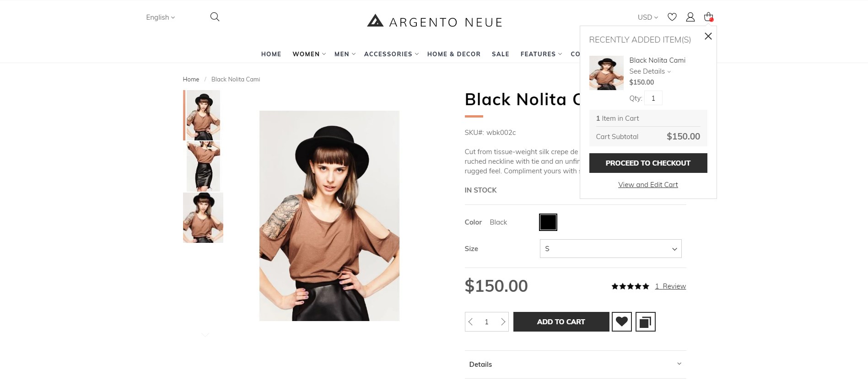Image resolution: width=868 pixels, height=386 pixels.
Task: Increase quantity with the right arrow
Action: (503, 322)
